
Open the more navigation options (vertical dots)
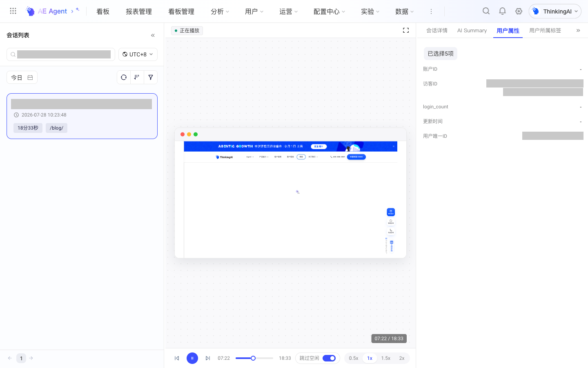pos(431,11)
